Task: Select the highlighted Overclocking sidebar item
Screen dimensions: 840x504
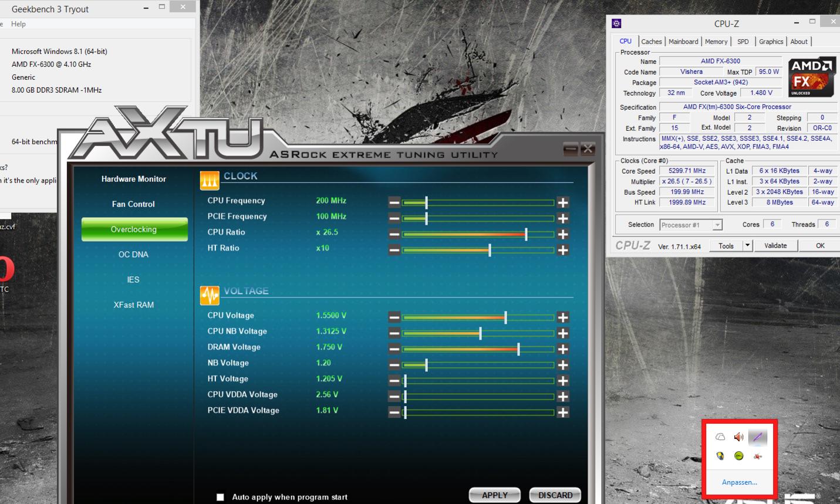Action: click(134, 229)
